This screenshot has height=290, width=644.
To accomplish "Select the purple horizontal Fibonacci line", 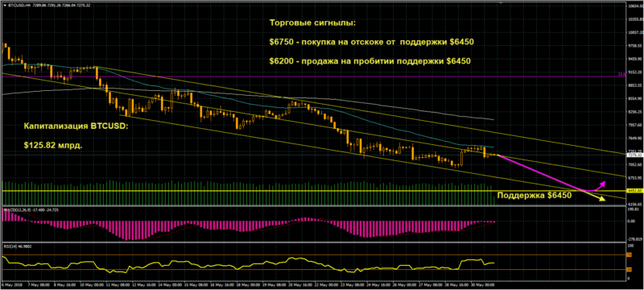I will 312,77.
